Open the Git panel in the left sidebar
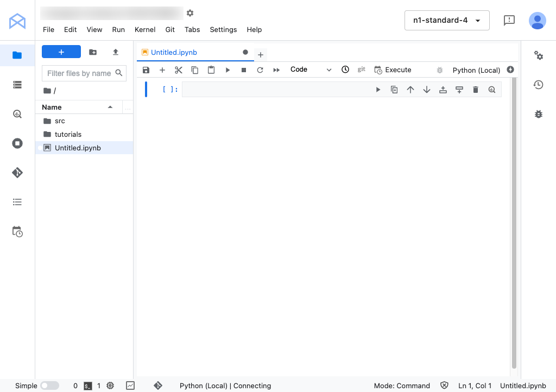 click(17, 173)
